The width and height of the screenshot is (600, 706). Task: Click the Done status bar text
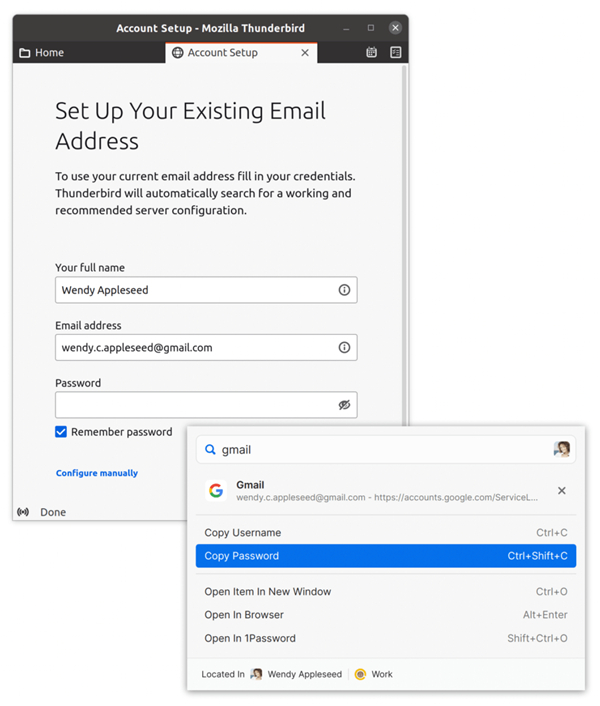pos(53,512)
